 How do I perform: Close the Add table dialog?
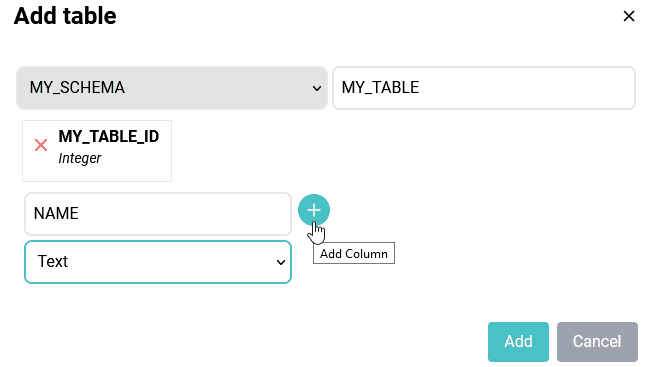629,16
